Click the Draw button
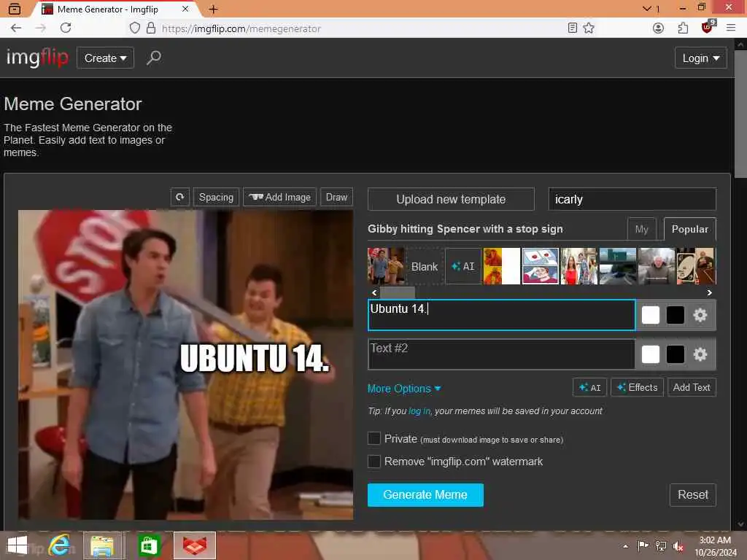This screenshot has height=560, width=747. (x=336, y=197)
